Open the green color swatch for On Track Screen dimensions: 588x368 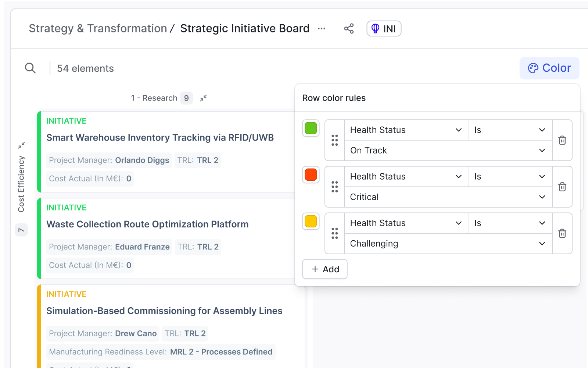click(x=311, y=128)
